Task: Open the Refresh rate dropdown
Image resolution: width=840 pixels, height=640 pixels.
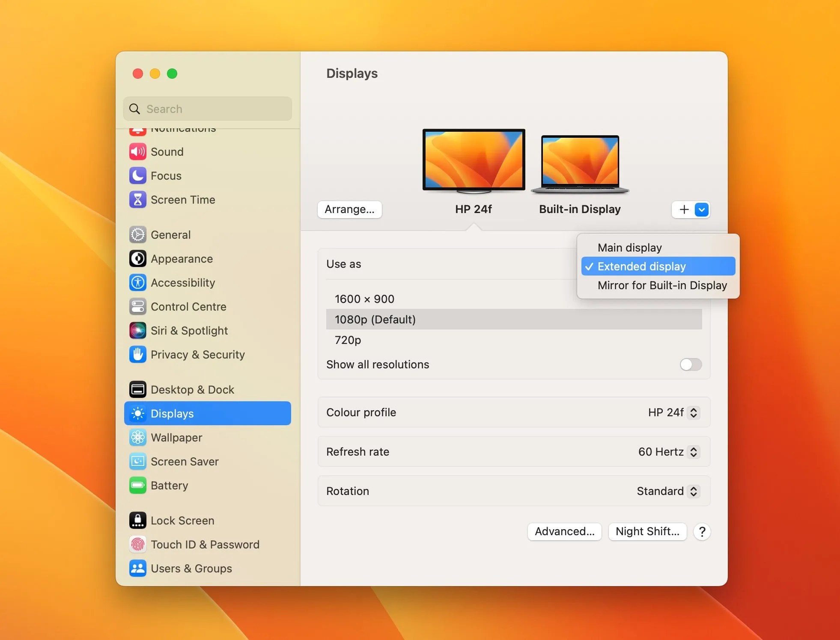Action: pyautogui.click(x=693, y=452)
